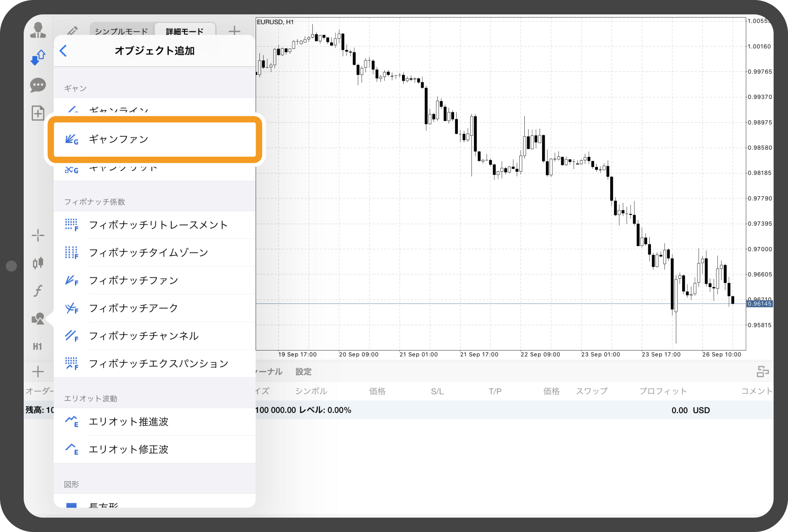Click the T/P column header
This screenshot has height=532, width=788.
point(495,392)
